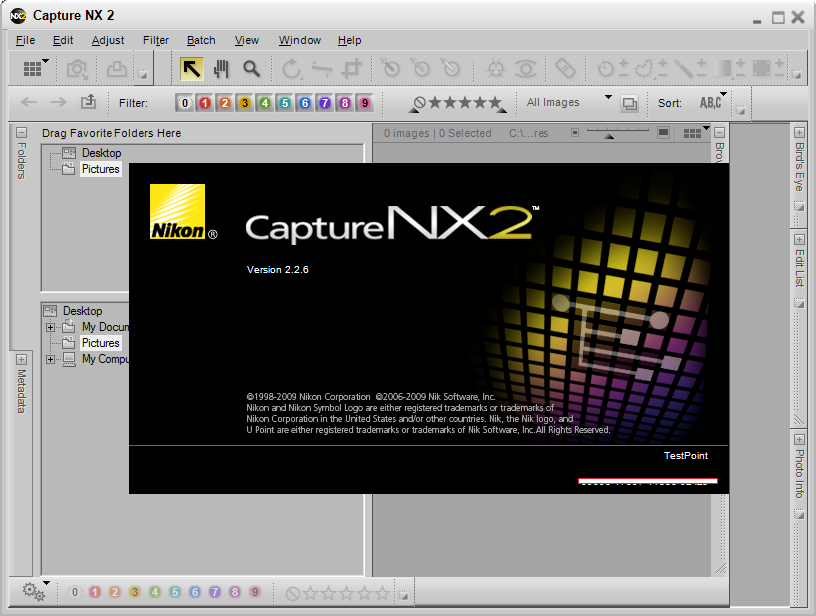
Task: Click the White Control Point eyedropper
Action: 451,68
